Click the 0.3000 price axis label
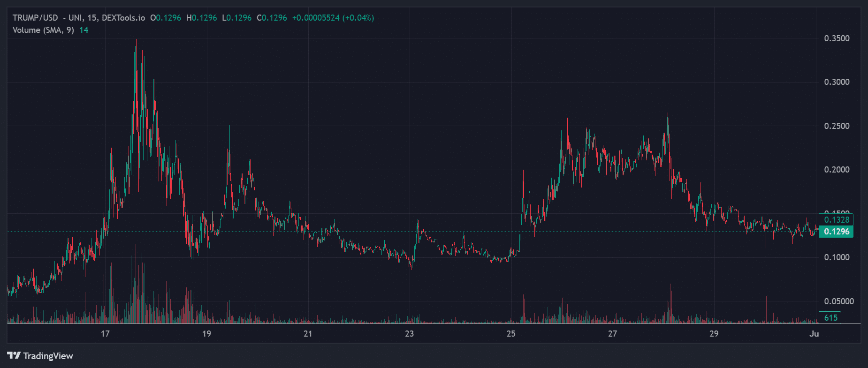868x368 pixels. click(837, 82)
